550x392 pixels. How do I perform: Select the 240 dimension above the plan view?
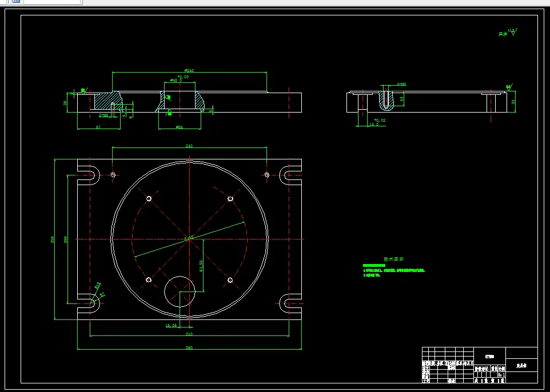tap(189, 146)
